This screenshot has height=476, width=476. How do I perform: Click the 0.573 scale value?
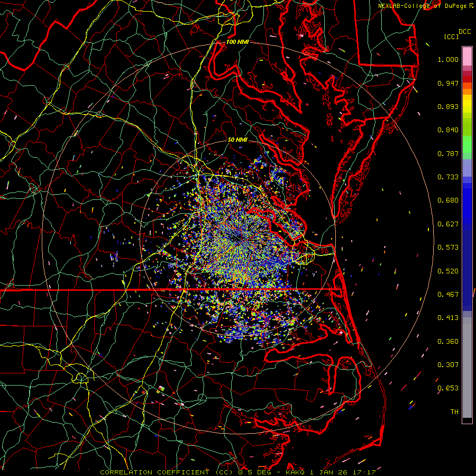point(448,248)
